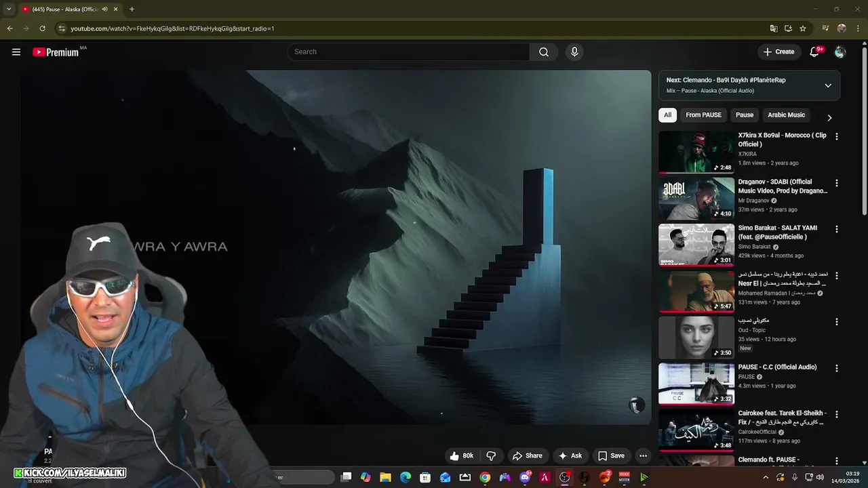Open Microsoft Edge from taskbar
Viewport: 868px width, 488px height.
click(x=406, y=477)
